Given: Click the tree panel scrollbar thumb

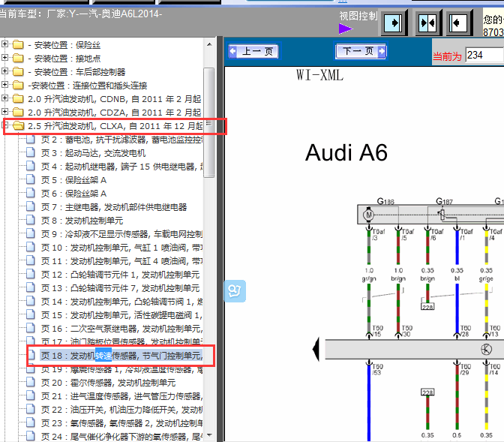Looking at the screenshot, I should [209, 122].
